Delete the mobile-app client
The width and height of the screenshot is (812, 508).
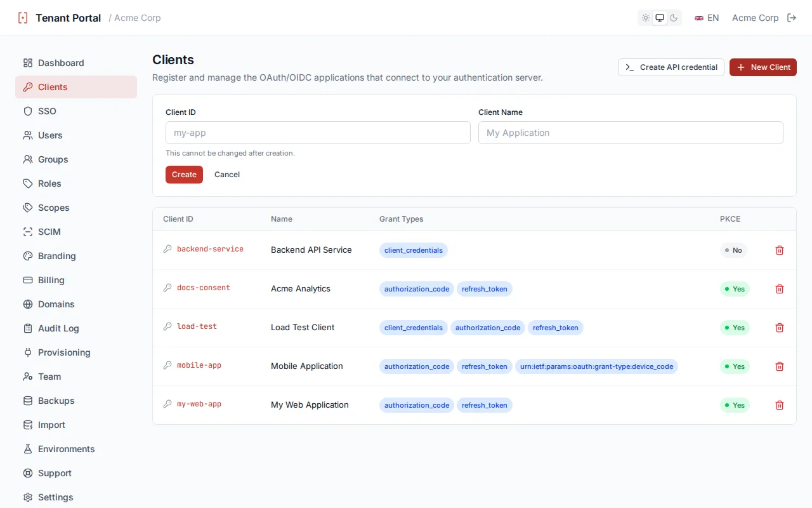(x=780, y=366)
